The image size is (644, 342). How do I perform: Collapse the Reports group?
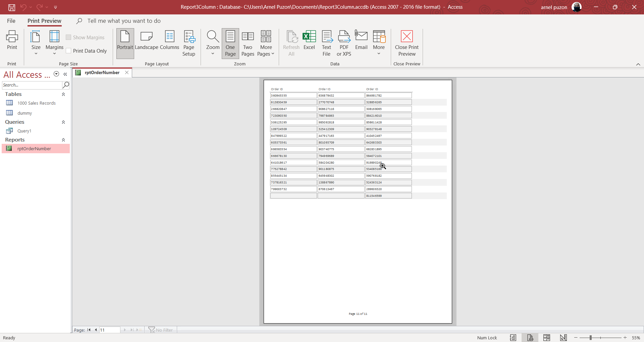click(x=63, y=140)
